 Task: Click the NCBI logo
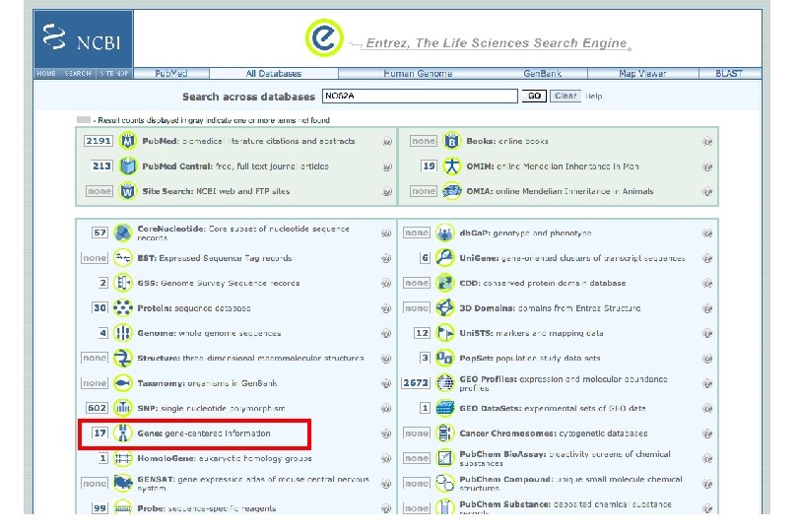[83, 38]
